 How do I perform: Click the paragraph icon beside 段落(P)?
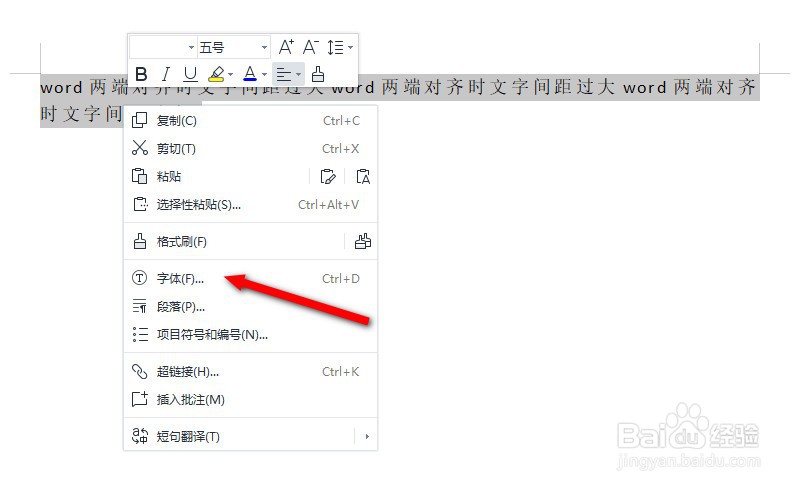tap(139, 306)
